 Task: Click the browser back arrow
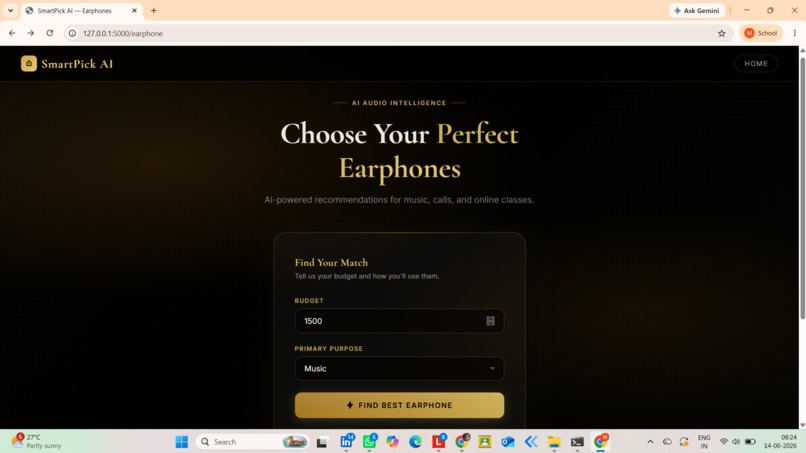pyautogui.click(x=12, y=33)
